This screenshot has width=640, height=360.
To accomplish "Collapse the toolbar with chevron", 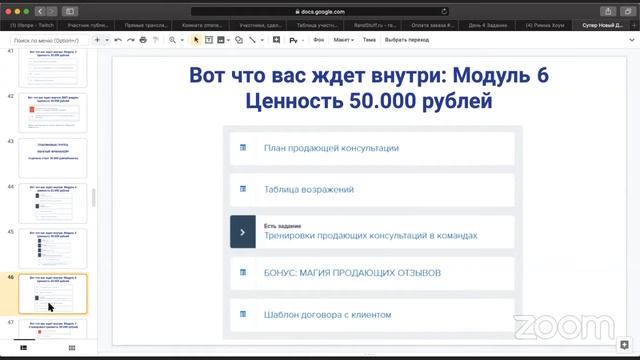I will tap(631, 40).
